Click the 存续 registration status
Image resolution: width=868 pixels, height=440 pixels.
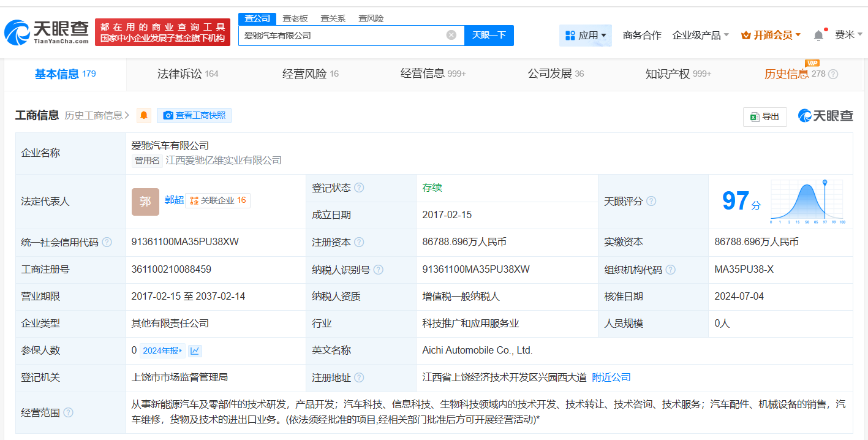point(432,188)
